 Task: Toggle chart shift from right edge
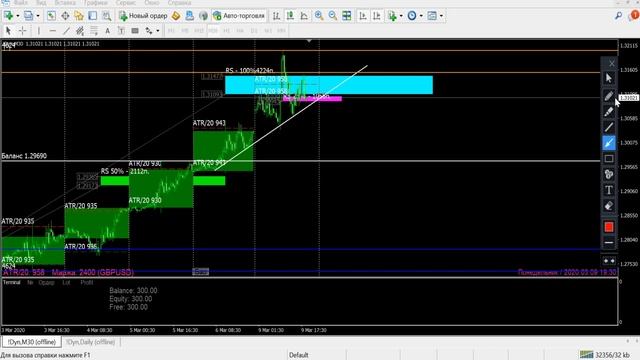click(377, 16)
